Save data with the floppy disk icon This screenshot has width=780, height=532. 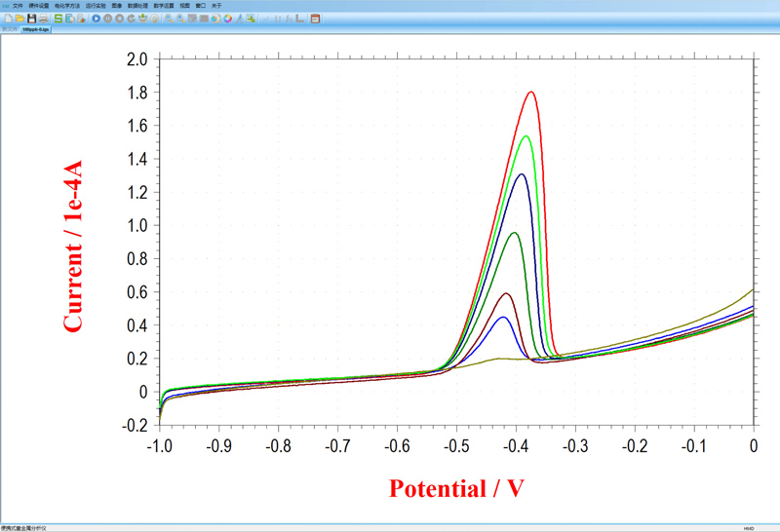pos(31,19)
